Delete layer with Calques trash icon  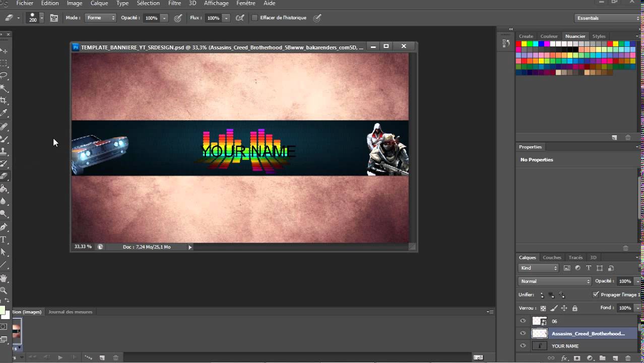pyautogui.click(x=628, y=358)
